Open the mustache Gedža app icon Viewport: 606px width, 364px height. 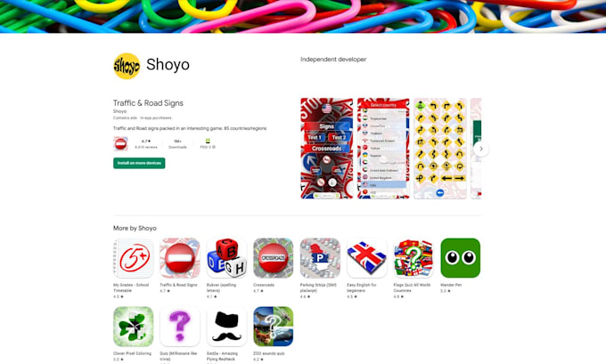click(226, 327)
